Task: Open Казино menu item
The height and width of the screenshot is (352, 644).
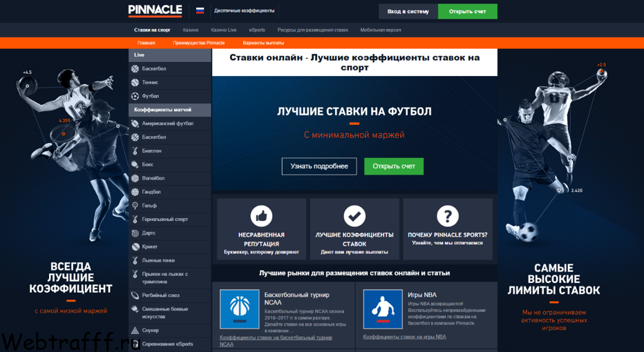Action: click(191, 30)
